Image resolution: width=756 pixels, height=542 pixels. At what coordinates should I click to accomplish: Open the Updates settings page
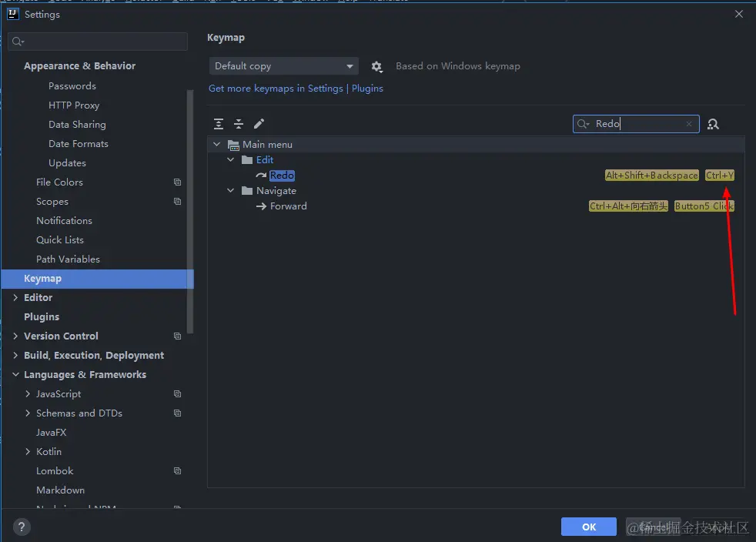tap(68, 163)
